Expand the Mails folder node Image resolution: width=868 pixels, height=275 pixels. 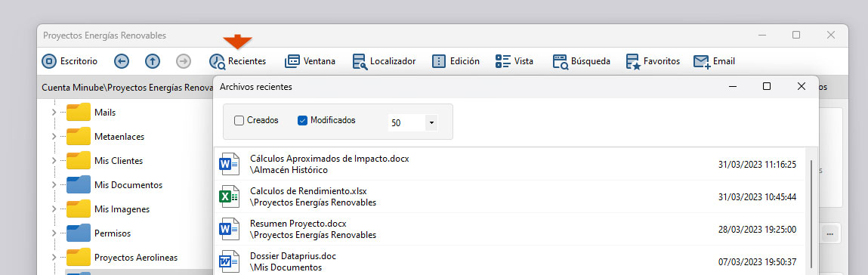[x=54, y=113]
